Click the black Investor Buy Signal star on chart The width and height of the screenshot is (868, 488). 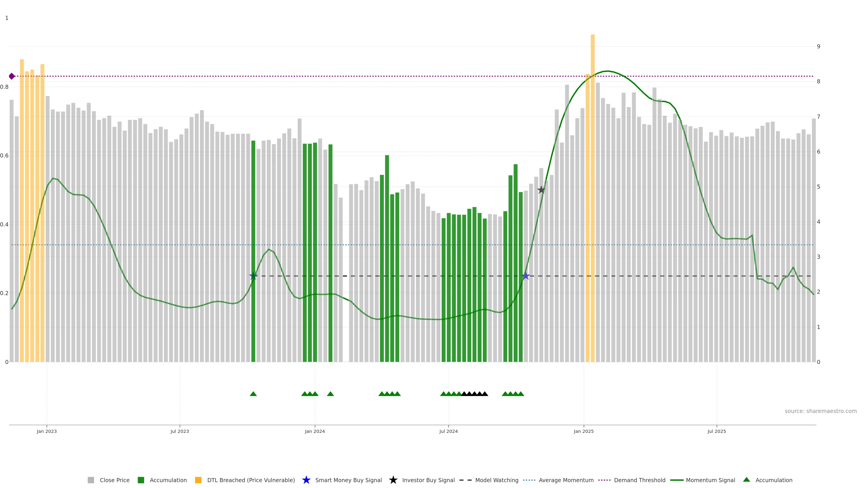(541, 190)
